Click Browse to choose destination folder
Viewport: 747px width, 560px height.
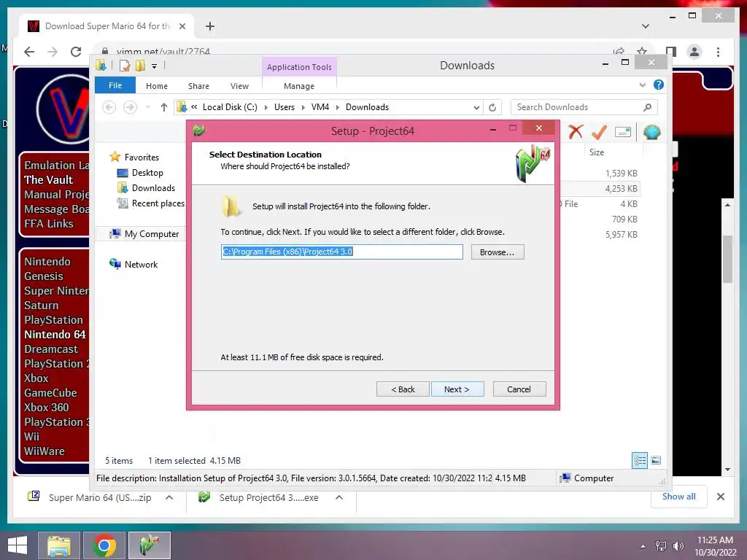point(498,252)
